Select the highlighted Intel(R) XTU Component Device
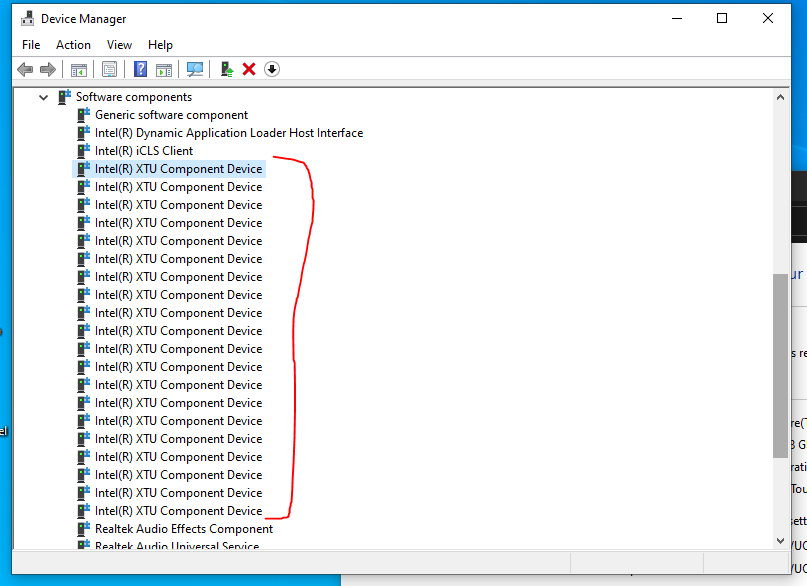Screen dimensions: 807x586 (x=179, y=169)
